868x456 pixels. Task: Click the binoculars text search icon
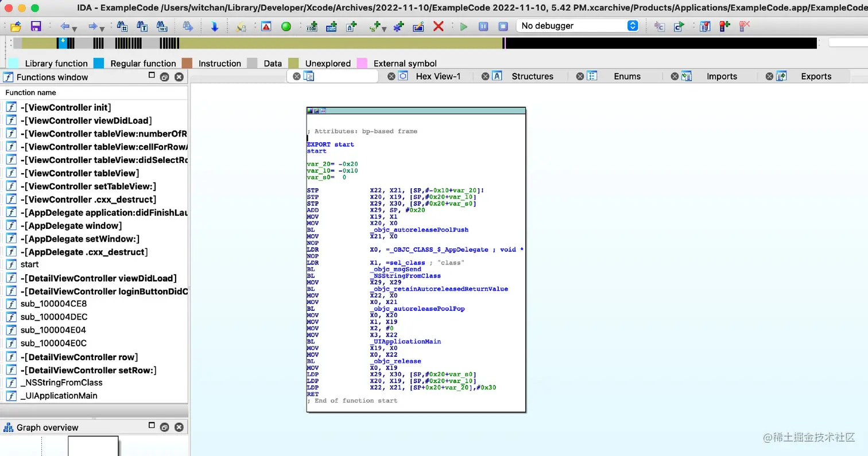pyautogui.click(x=142, y=26)
